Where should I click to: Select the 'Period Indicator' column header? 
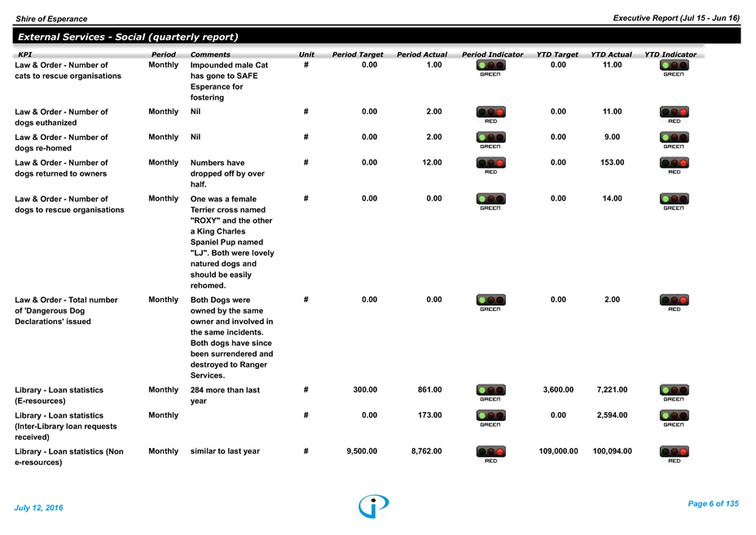[x=492, y=55]
